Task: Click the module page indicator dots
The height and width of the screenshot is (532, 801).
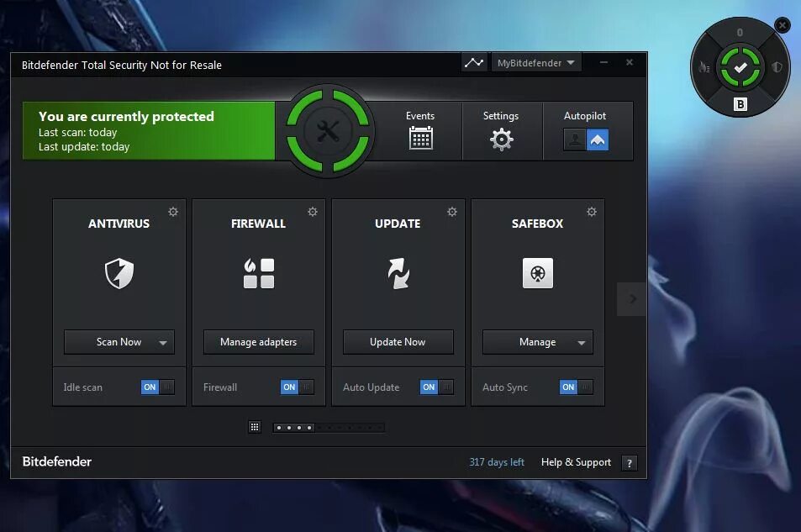Action: click(329, 427)
